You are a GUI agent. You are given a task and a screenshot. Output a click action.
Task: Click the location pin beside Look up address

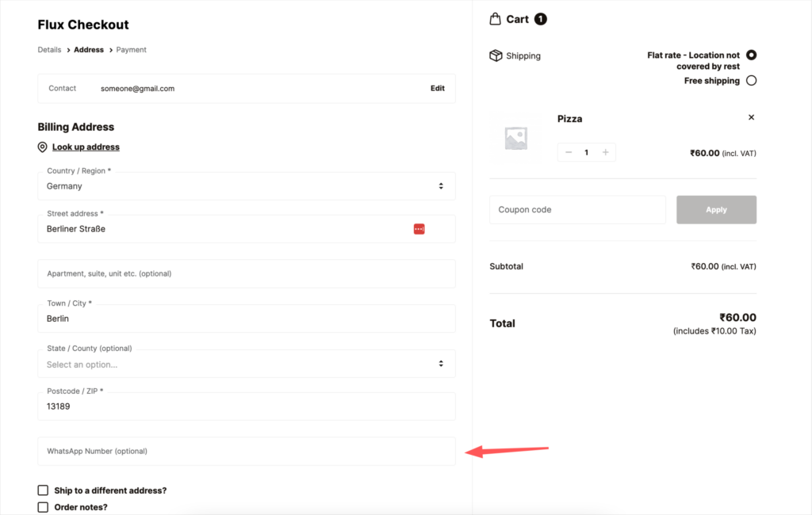tap(42, 147)
